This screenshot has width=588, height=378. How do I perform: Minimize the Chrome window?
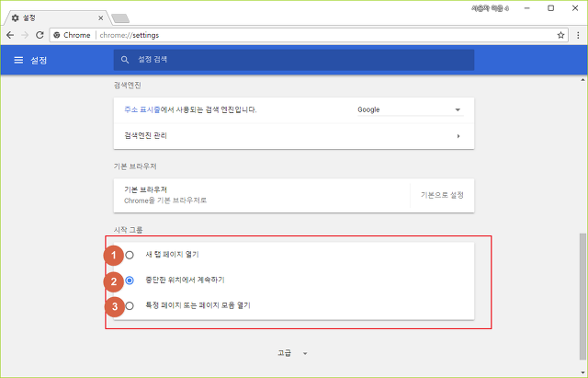(526, 8)
